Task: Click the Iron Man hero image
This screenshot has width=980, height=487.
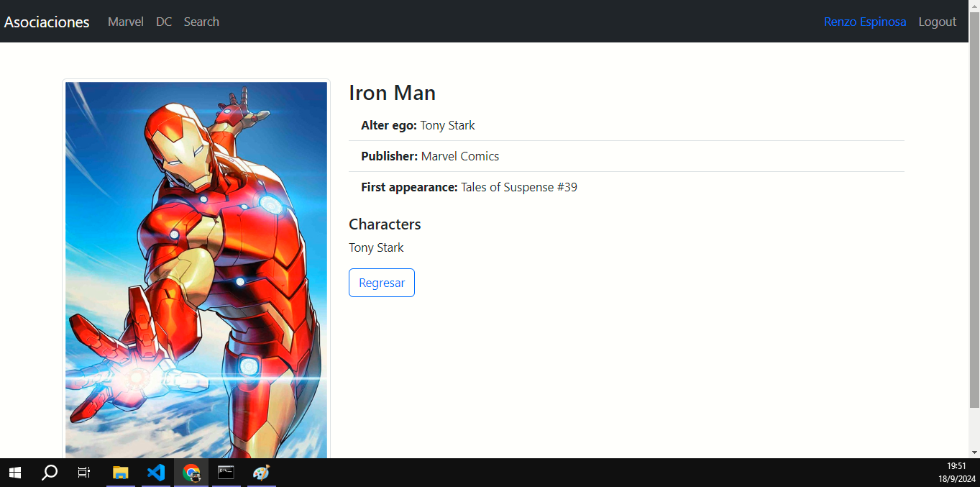Action: tap(196, 270)
